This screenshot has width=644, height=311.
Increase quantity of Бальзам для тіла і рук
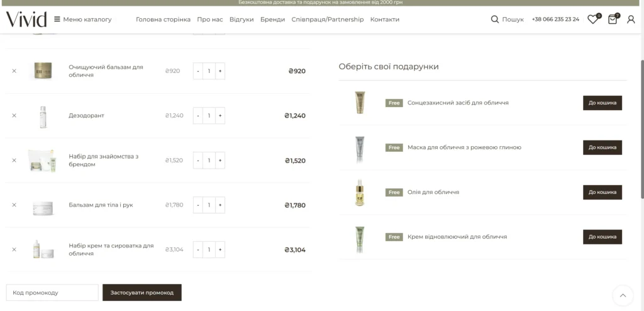point(220,205)
